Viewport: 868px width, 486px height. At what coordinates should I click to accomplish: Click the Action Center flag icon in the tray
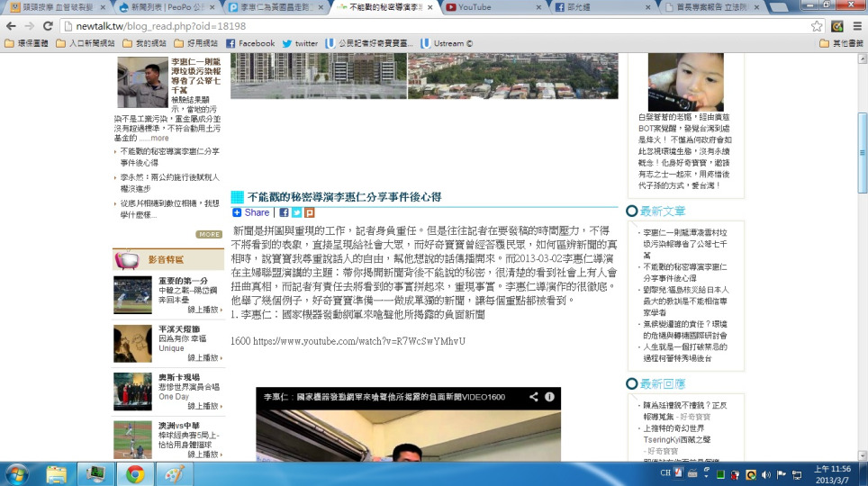coord(781,474)
